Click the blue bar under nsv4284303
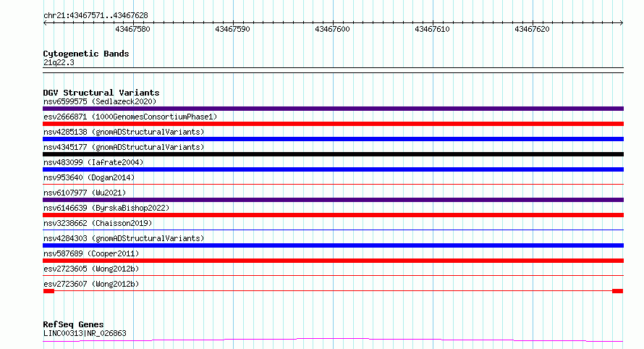644x349 pixels. (333, 245)
